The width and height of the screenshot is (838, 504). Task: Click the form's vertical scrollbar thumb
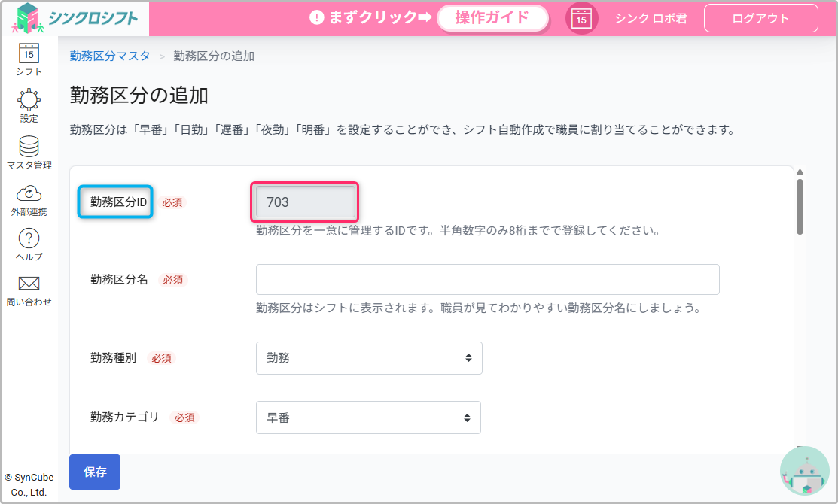800,206
